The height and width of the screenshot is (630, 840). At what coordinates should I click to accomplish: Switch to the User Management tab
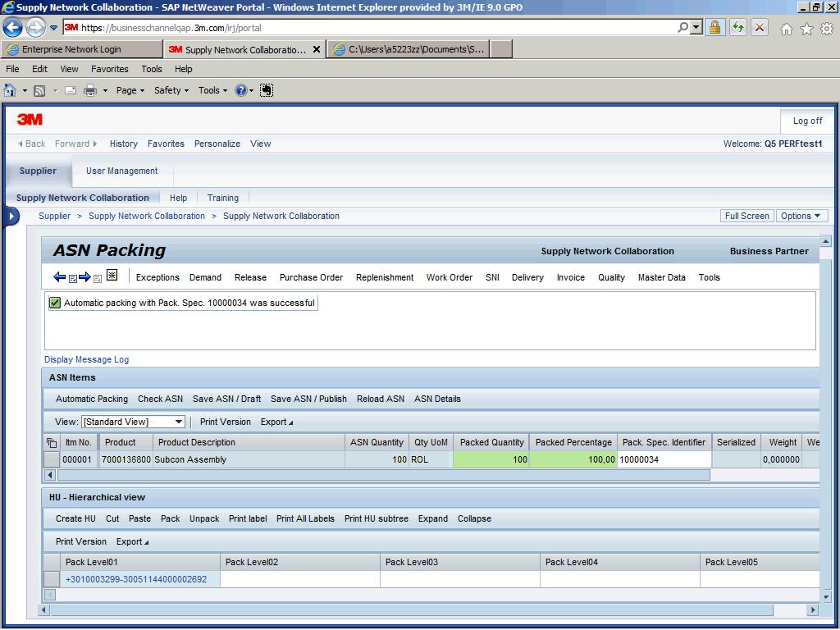(121, 171)
